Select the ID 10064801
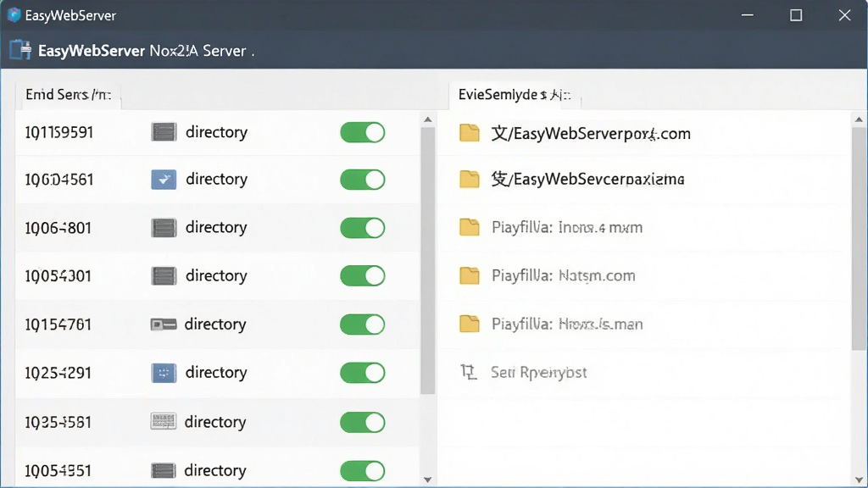The height and width of the screenshot is (488, 868). coord(58,228)
